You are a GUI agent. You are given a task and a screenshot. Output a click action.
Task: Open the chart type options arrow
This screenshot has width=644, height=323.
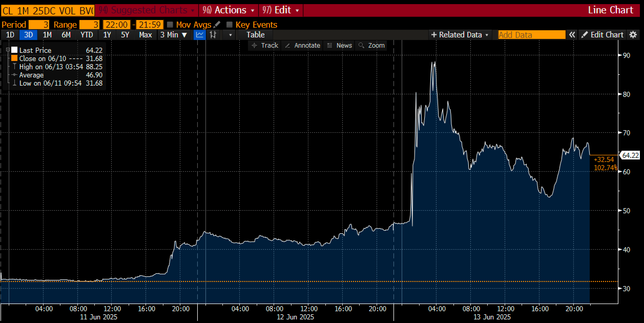click(x=230, y=35)
